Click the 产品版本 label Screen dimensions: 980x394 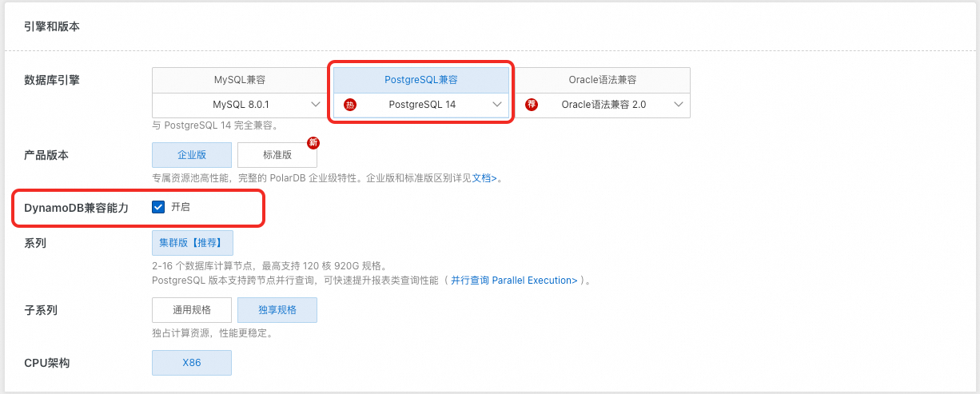[x=46, y=155]
